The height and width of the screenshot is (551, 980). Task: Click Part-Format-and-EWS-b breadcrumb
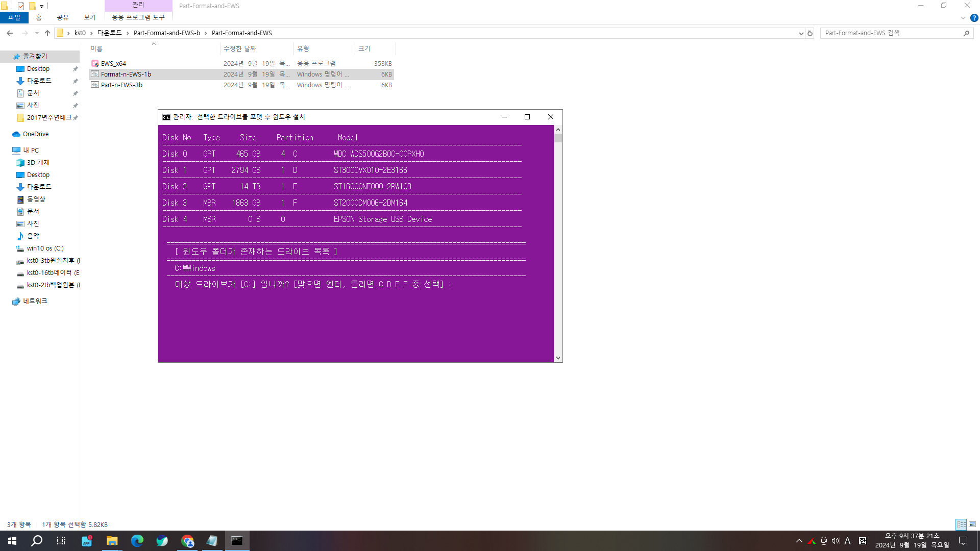[167, 33]
